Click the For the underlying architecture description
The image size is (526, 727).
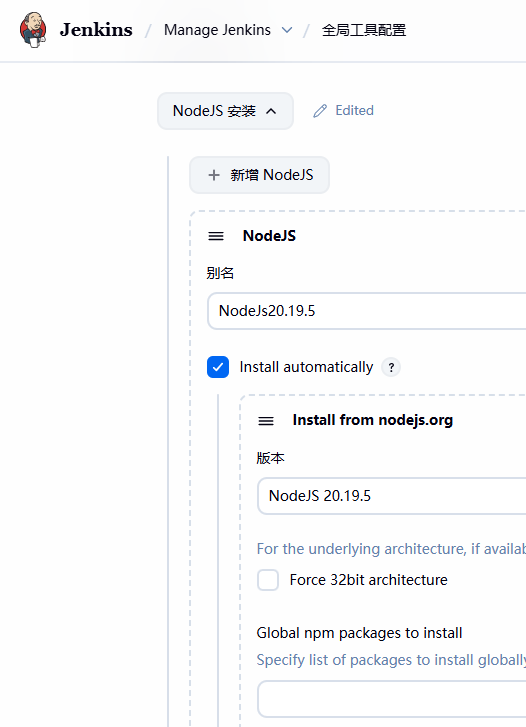(391, 549)
